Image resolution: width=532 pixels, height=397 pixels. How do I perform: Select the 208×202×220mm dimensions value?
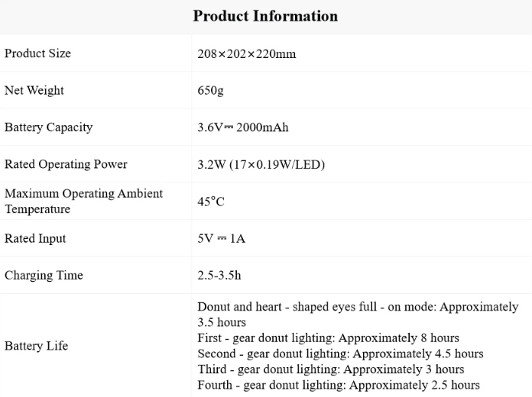pos(246,54)
